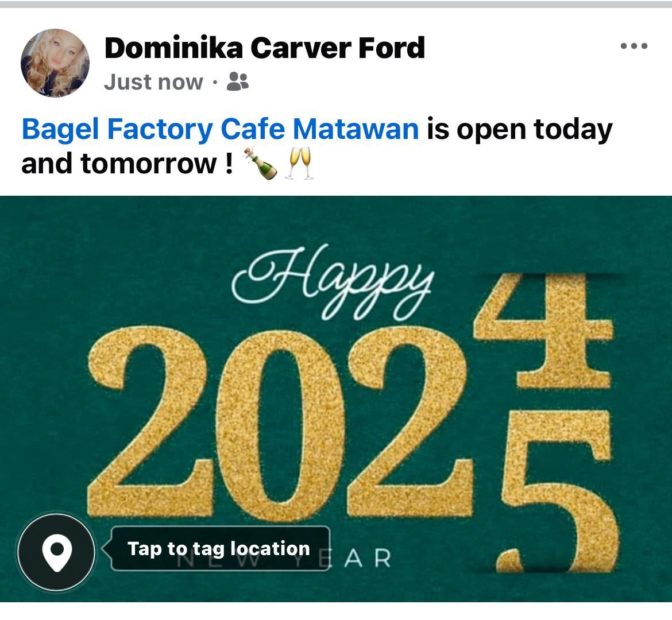Click the Dominika Carver Ford name
This screenshot has height=620, width=672.
[264, 48]
